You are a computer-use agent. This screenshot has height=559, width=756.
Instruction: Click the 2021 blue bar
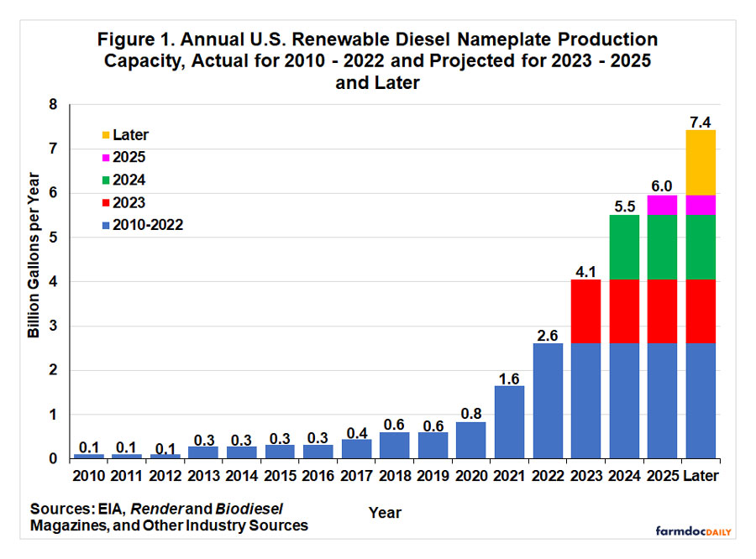pos(510,422)
